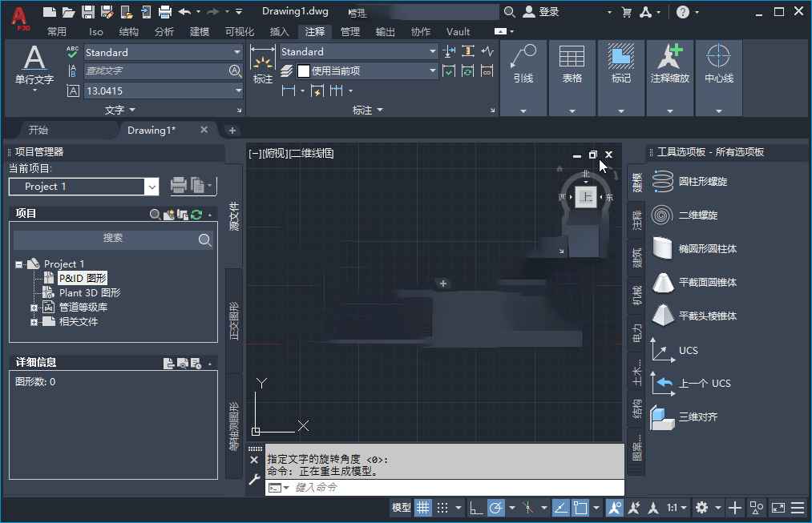Click the find text search icon
The width and height of the screenshot is (812, 523).
coord(235,70)
